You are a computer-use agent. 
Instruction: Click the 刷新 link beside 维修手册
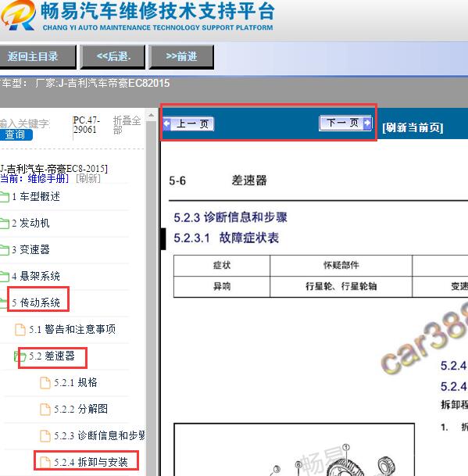click(88, 178)
